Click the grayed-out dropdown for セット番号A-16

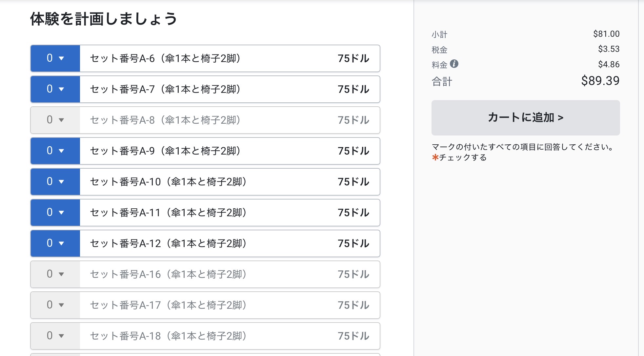(55, 274)
